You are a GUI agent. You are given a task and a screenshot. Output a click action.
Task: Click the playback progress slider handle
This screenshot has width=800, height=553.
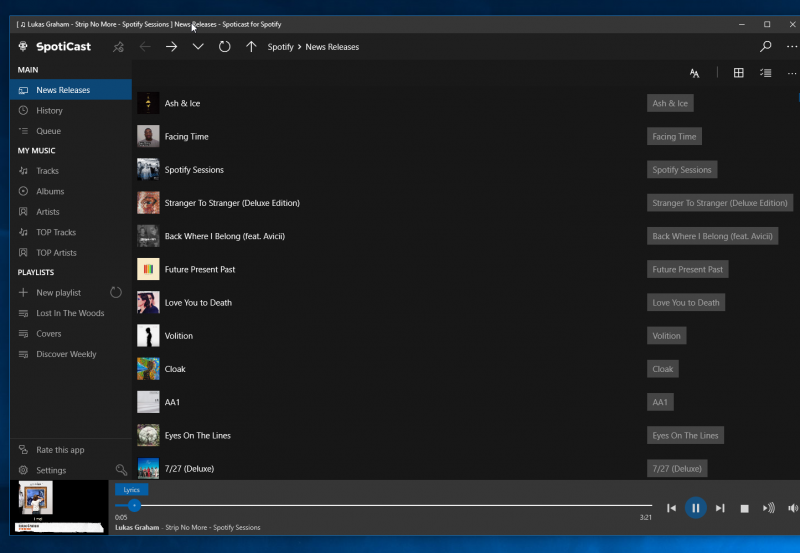pyautogui.click(x=134, y=506)
